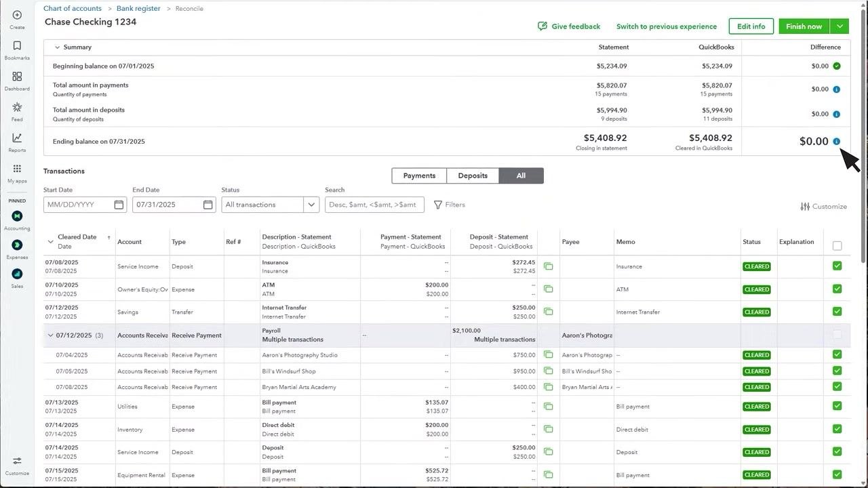Click info icon beside deposits difference
The width and height of the screenshot is (868, 488).
coord(836,114)
